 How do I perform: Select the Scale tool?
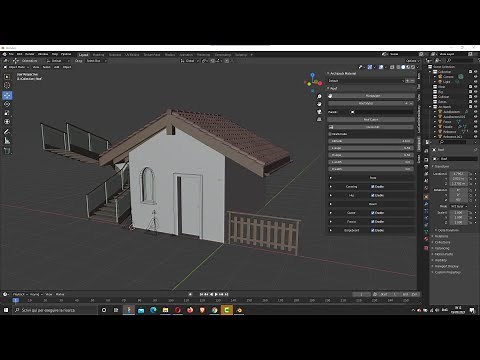[7, 113]
